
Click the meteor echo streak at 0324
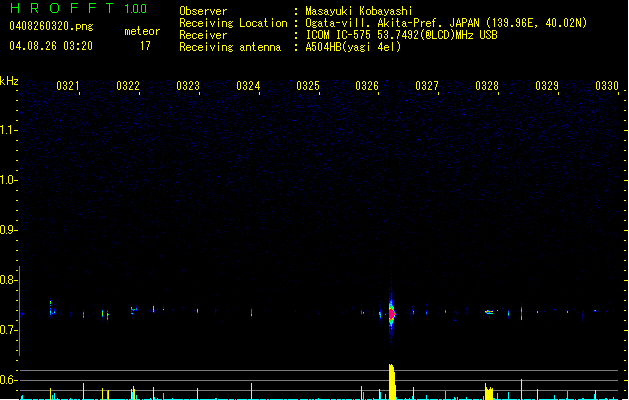(252, 313)
